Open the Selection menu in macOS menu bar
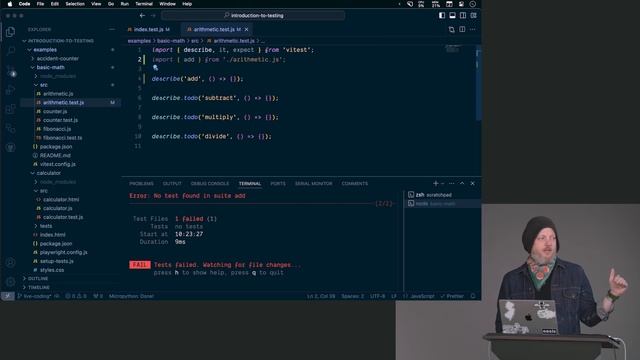The width and height of the screenshot is (640, 360). click(75, 4)
